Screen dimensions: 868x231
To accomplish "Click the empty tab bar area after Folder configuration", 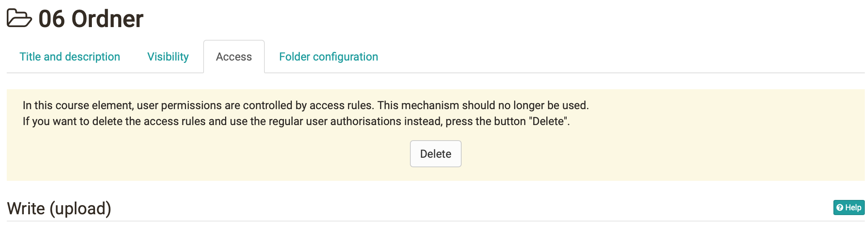I will coord(620,57).
